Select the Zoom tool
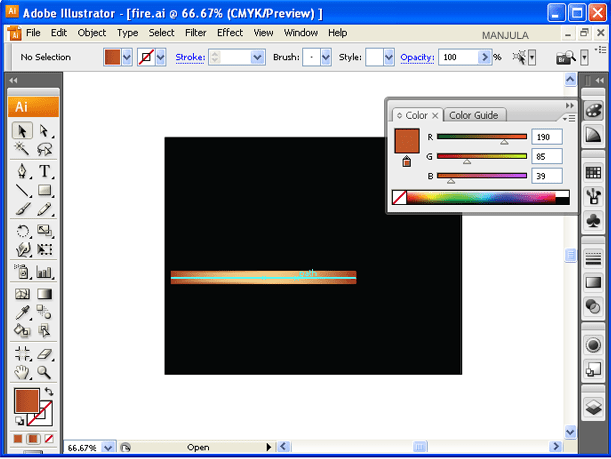This screenshot has width=611, height=459. pos(44,372)
